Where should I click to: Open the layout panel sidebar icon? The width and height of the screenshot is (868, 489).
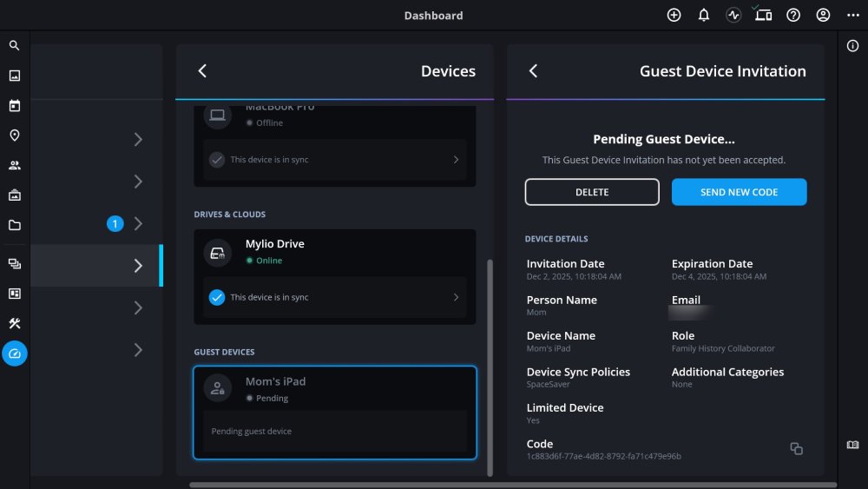click(15, 294)
